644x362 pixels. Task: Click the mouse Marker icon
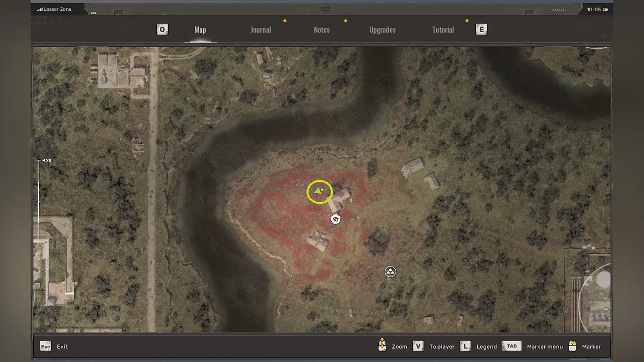573,346
